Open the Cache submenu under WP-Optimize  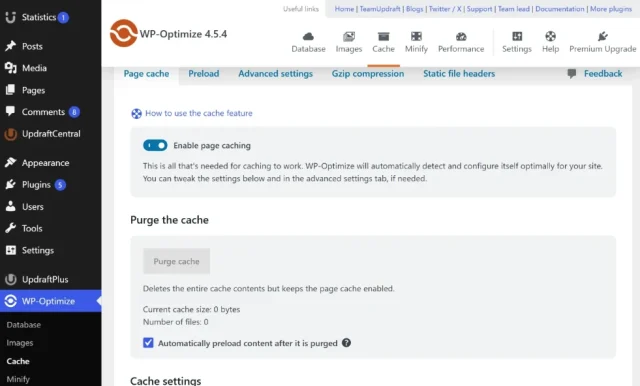pyautogui.click(x=18, y=361)
